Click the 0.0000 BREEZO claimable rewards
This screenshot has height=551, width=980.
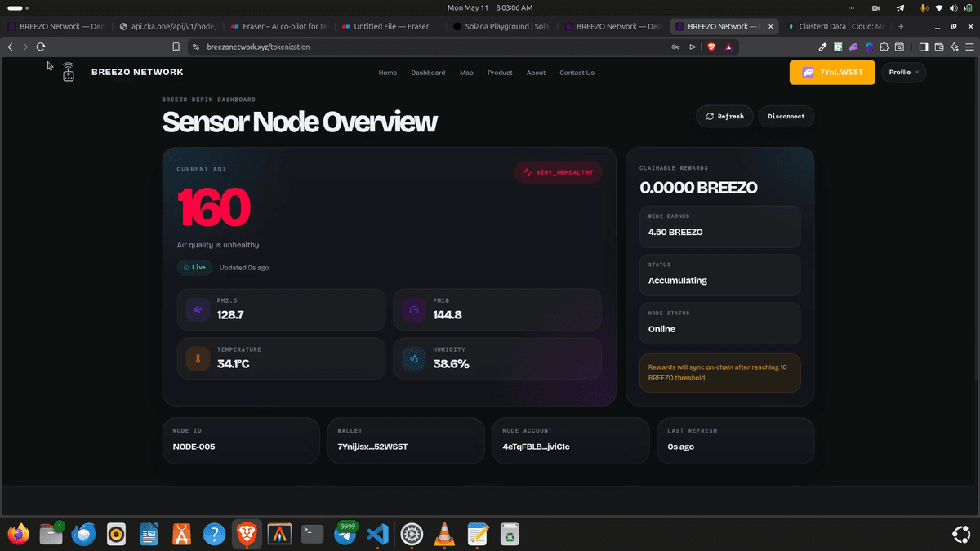pyautogui.click(x=699, y=188)
